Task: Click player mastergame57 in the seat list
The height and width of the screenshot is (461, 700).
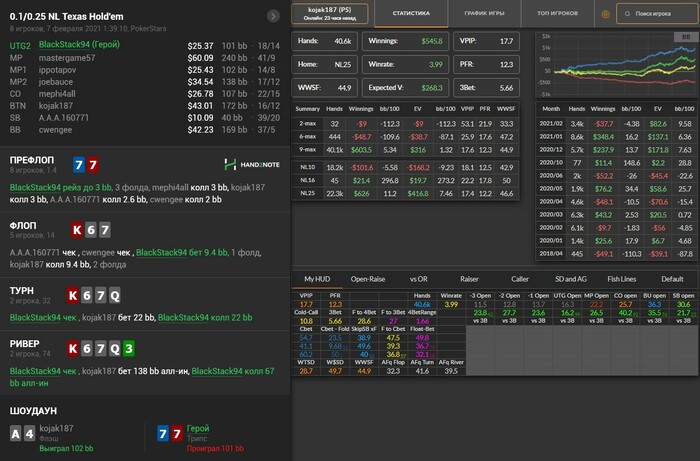Action: (67, 58)
